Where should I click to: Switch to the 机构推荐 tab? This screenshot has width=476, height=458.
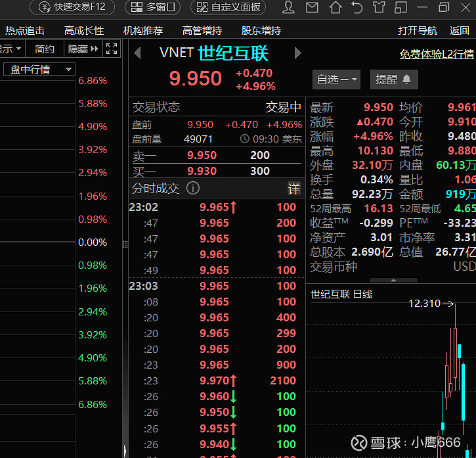[143, 30]
